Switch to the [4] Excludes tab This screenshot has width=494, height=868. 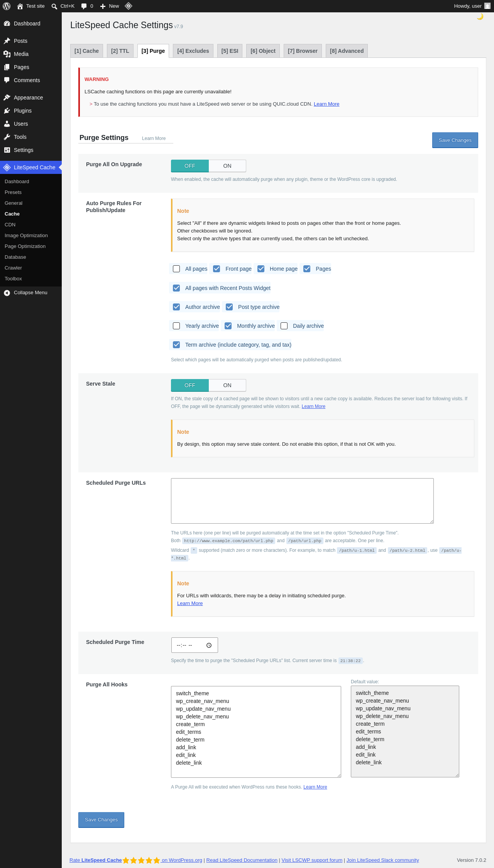tap(193, 51)
